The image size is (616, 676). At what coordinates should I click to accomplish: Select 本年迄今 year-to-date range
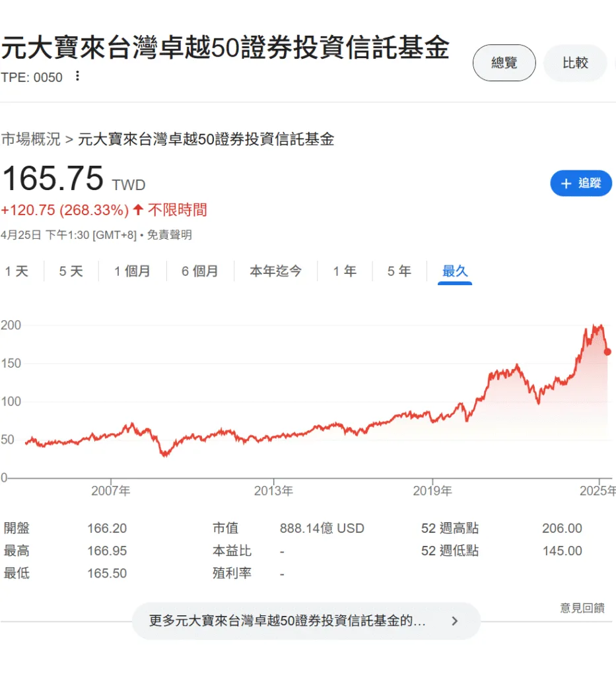[275, 271]
